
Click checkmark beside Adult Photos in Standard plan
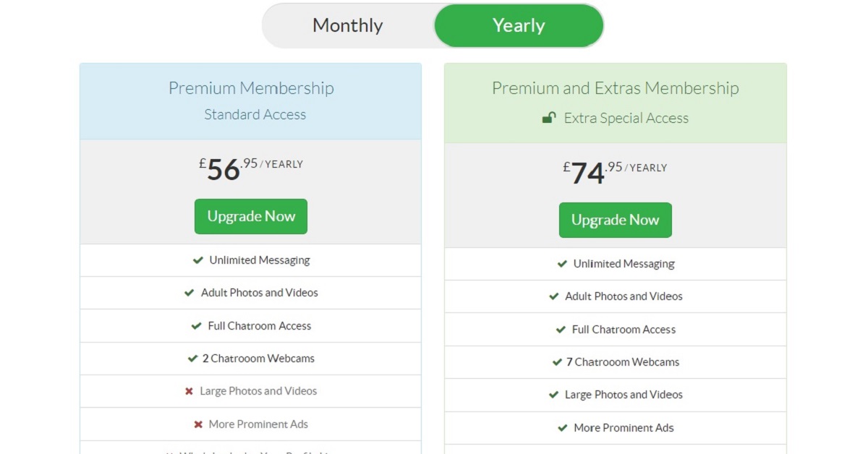click(x=190, y=293)
